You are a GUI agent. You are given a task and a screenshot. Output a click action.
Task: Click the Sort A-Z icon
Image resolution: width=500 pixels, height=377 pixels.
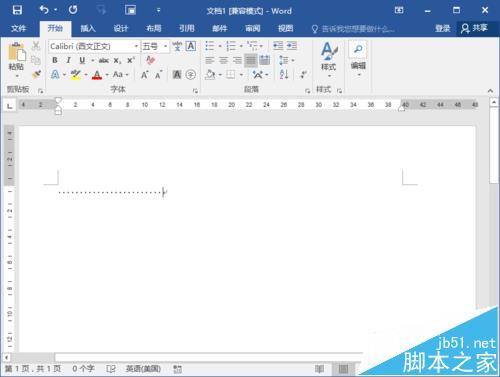pyautogui.click(x=284, y=74)
